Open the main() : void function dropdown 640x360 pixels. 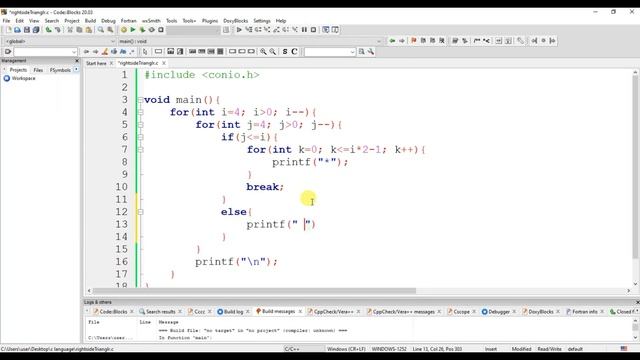pyautogui.click(x=251, y=41)
